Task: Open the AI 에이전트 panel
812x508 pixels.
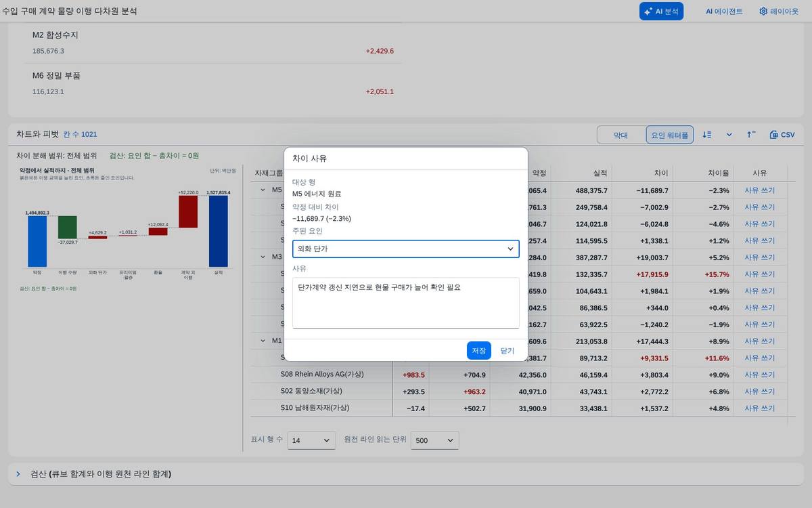Action: 724,12
